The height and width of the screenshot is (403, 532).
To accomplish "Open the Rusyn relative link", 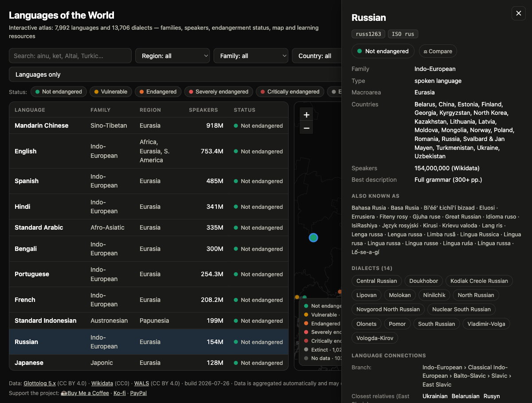I will click(492, 396).
